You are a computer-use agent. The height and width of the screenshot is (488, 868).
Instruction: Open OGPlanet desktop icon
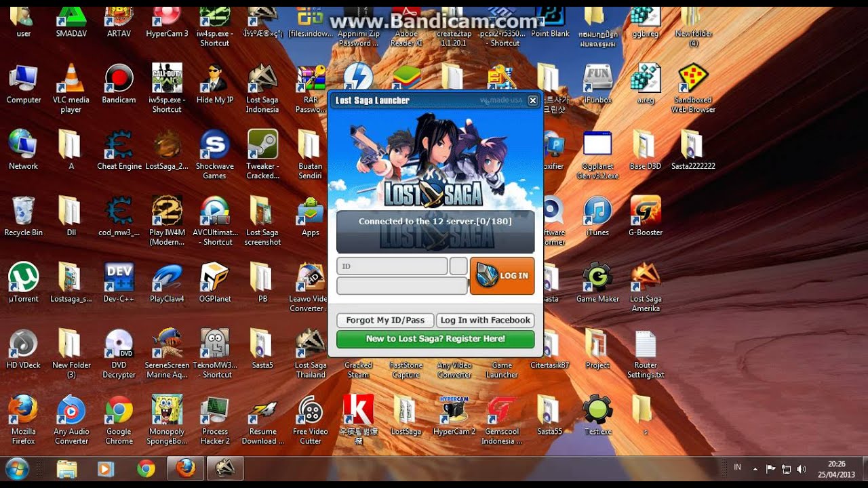point(215,283)
